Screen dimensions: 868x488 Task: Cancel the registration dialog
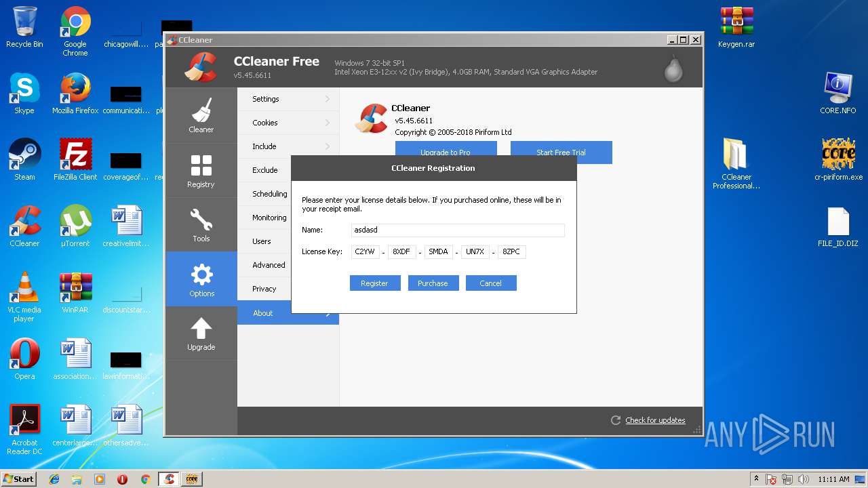[x=491, y=283]
